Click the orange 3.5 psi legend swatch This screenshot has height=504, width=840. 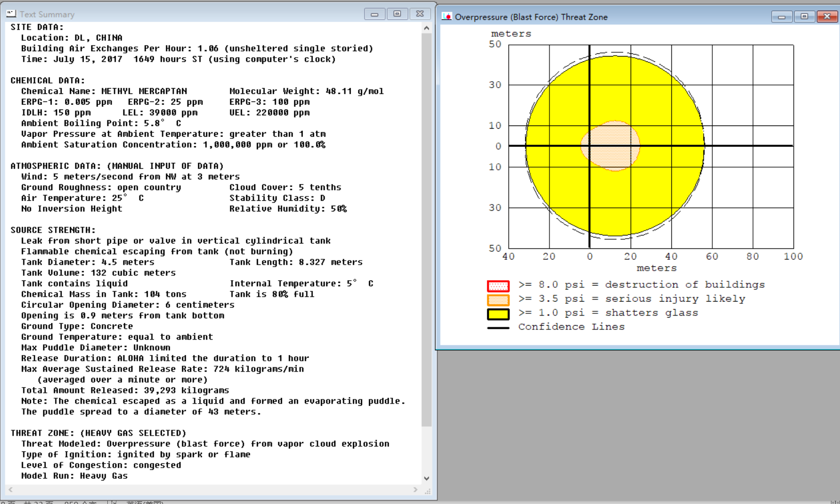click(x=498, y=300)
